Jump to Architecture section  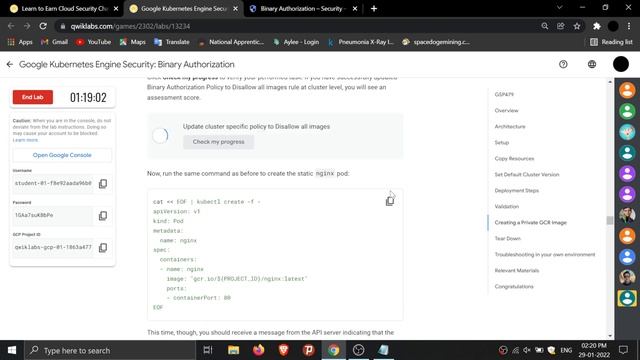point(510,127)
